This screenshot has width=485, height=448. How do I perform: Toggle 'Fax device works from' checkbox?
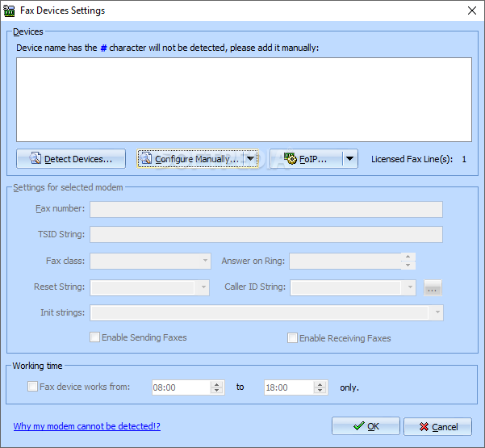pyautogui.click(x=32, y=387)
